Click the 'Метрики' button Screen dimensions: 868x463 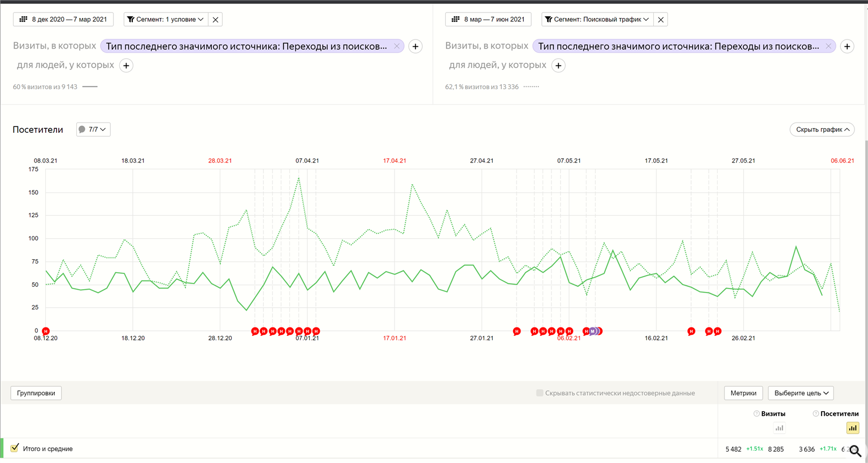point(743,393)
